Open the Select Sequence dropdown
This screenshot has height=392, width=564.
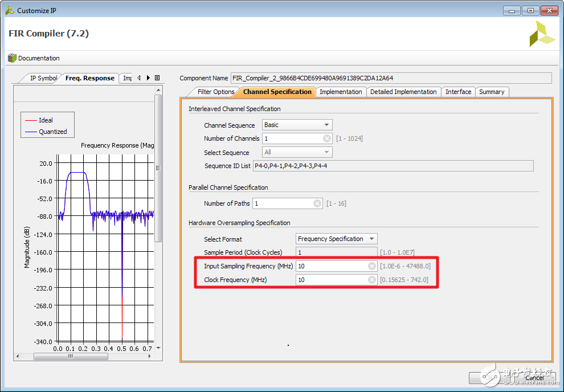[297, 152]
